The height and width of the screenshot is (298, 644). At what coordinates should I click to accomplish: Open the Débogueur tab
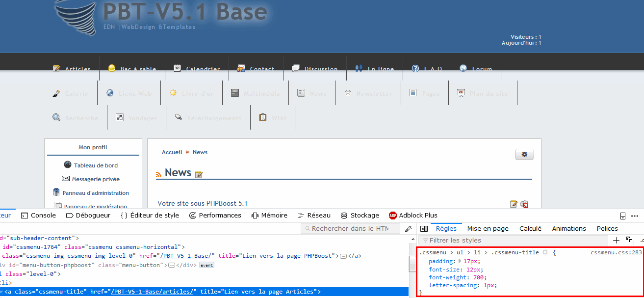coord(88,216)
